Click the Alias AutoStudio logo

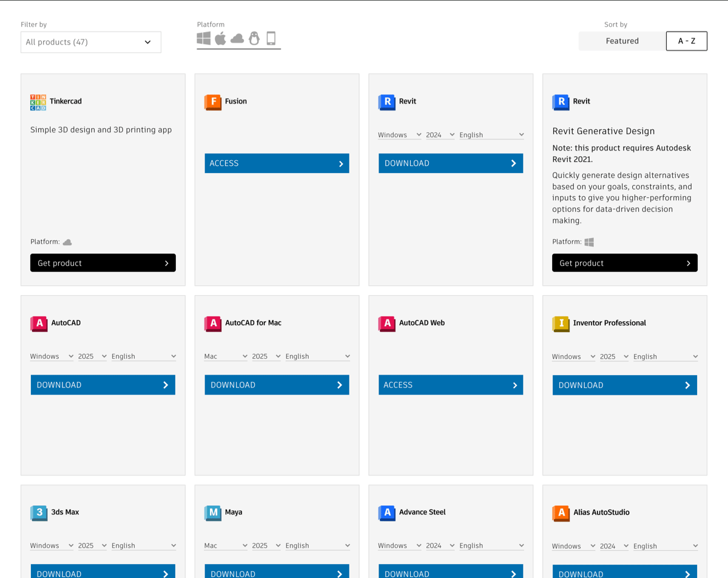pyautogui.click(x=561, y=513)
